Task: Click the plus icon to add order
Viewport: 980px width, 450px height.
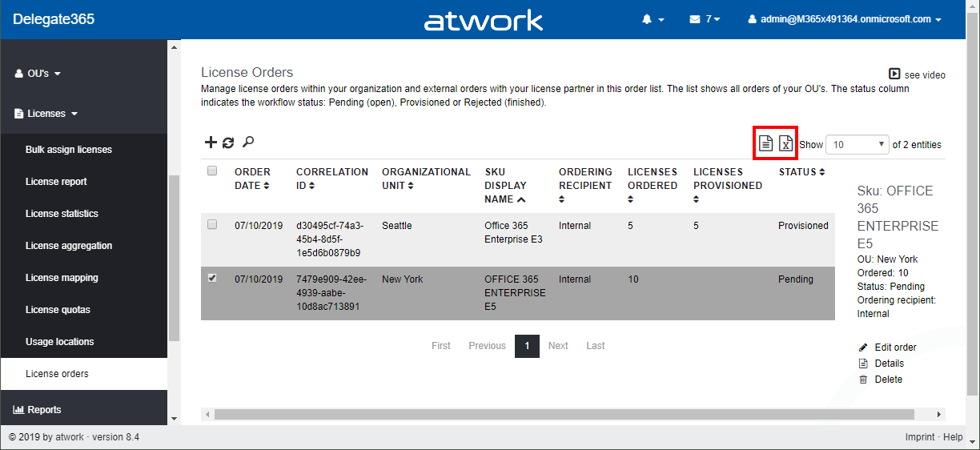Action: (x=211, y=143)
